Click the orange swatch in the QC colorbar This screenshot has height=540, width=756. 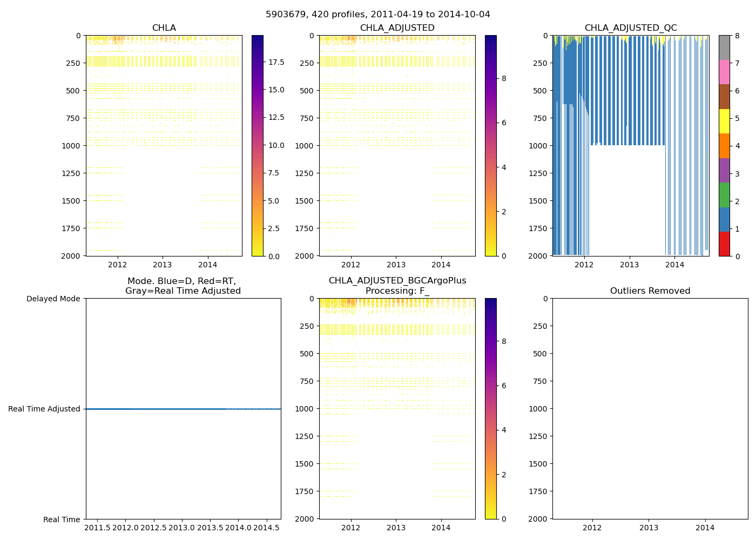point(724,146)
